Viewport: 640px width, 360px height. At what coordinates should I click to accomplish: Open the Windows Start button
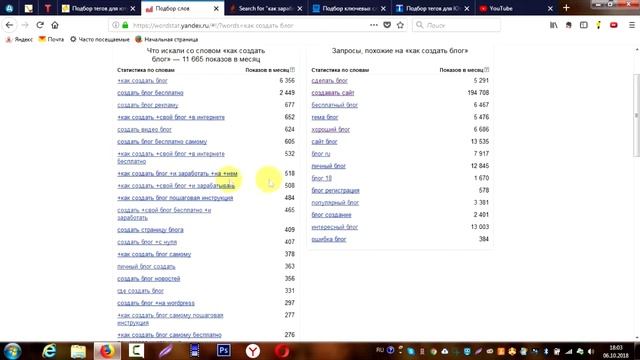12,351
